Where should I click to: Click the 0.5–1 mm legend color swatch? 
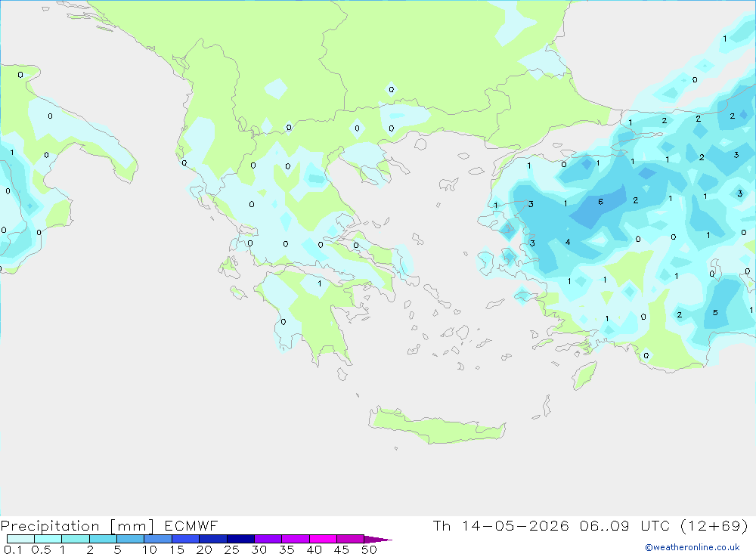48,539
